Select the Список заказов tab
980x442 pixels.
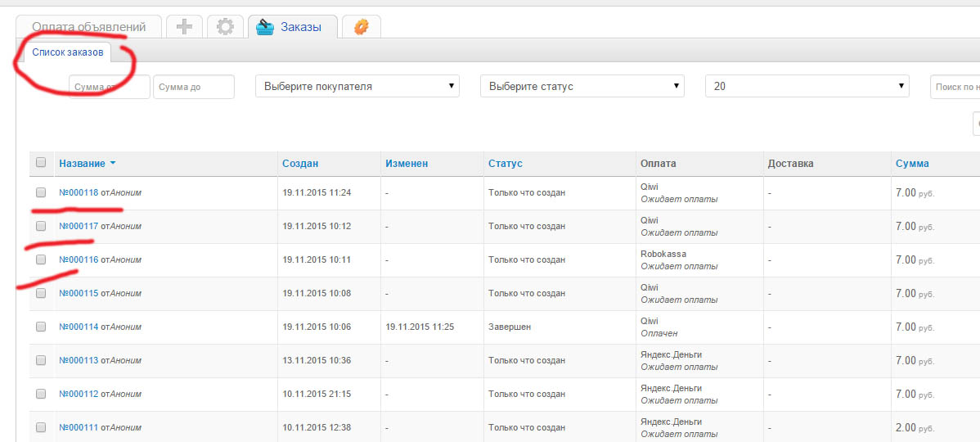tap(68, 52)
